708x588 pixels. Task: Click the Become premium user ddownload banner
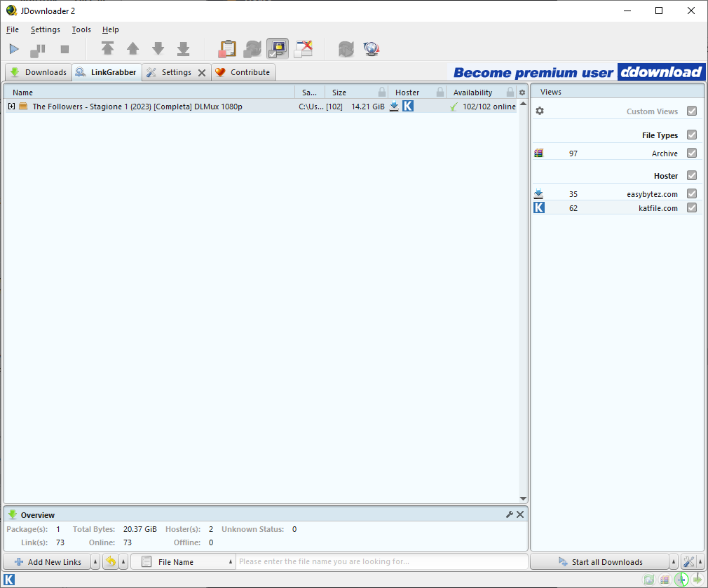(577, 72)
